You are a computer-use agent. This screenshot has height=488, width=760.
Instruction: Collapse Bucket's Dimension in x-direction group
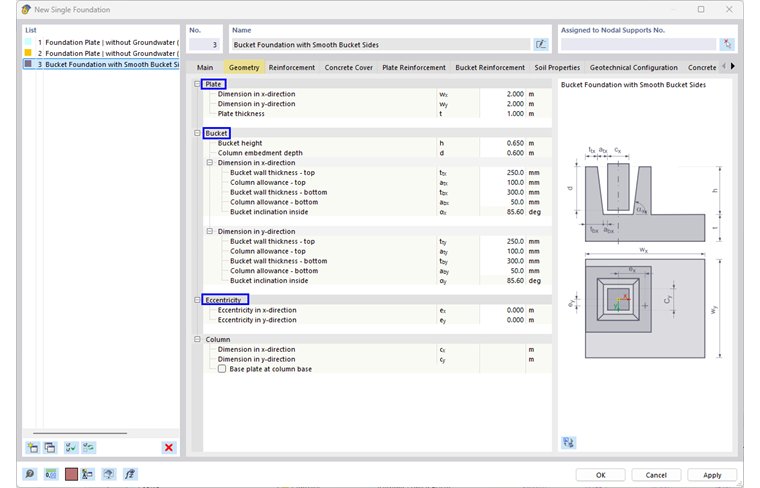(x=210, y=162)
